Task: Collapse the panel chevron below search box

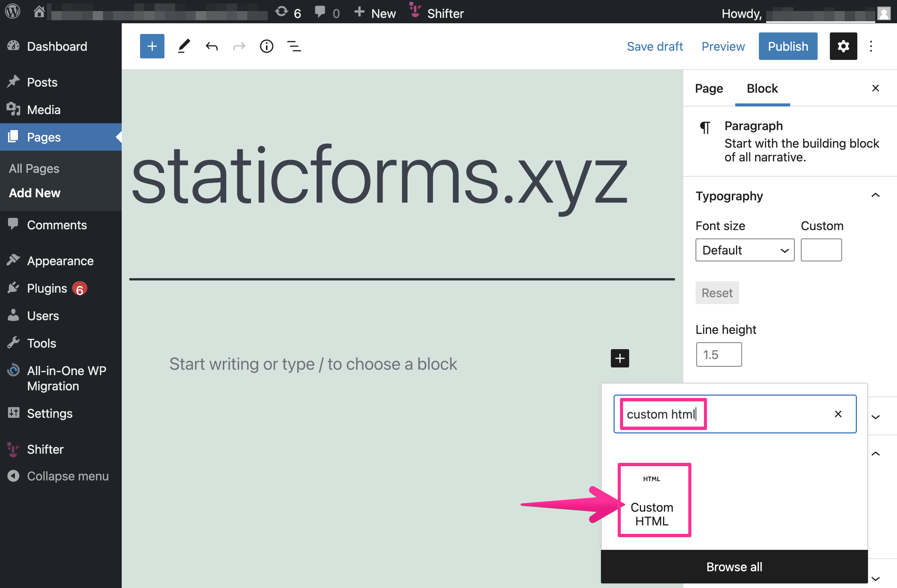Action: (x=876, y=453)
